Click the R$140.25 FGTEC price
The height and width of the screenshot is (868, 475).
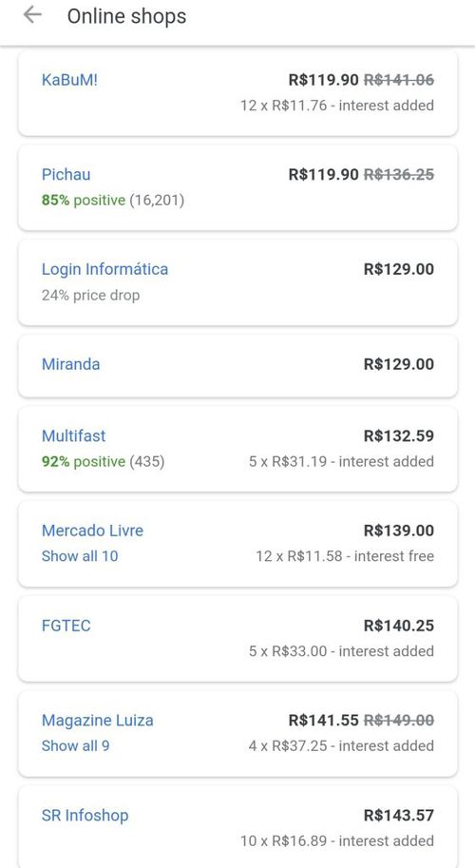(399, 626)
